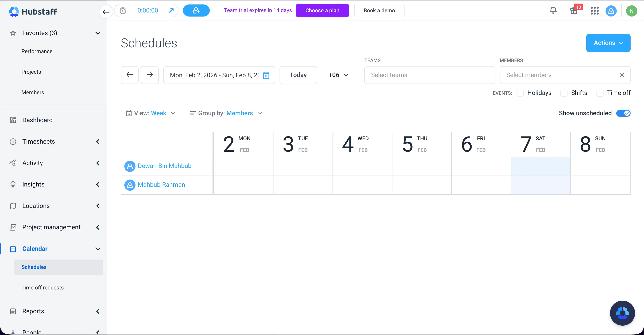The height and width of the screenshot is (335, 644).
Task: Click the 4 WED FEB column header
Action: [x=362, y=144]
